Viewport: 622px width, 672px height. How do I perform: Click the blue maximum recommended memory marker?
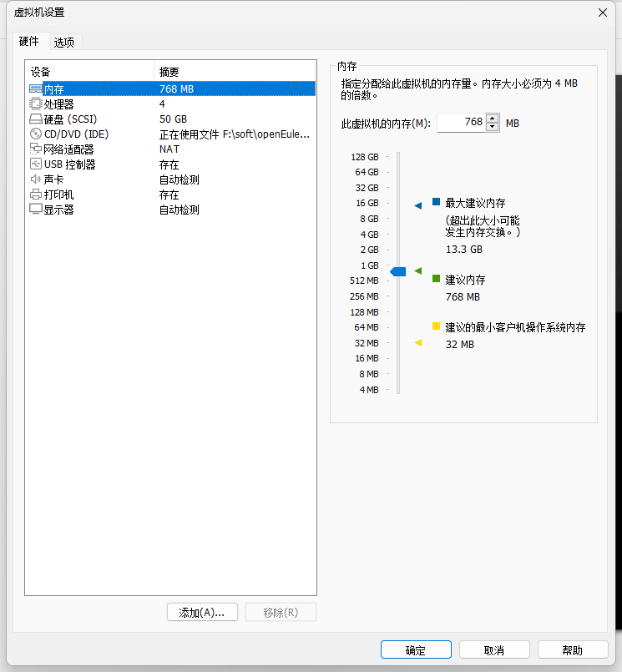click(x=418, y=205)
